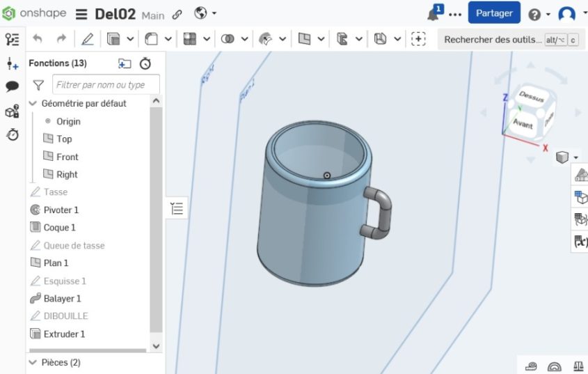Click the Sketch pencil tool in toolbar
Screen dimensions: 588x374
[88, 39]
